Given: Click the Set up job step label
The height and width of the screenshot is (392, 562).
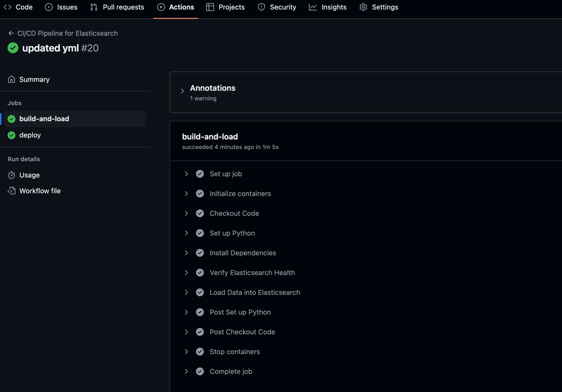Looking at the screenshot, I should pos(226,174).
